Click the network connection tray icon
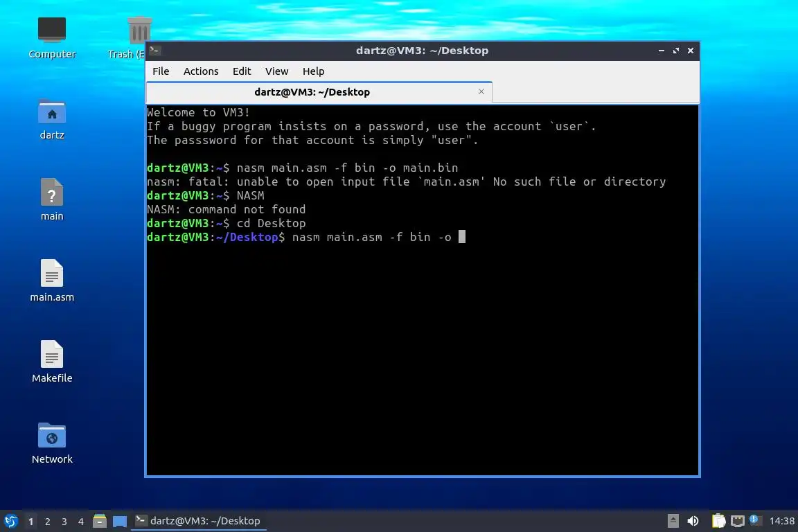This screenshot has height=532, width=798. [x=738, y=521]
